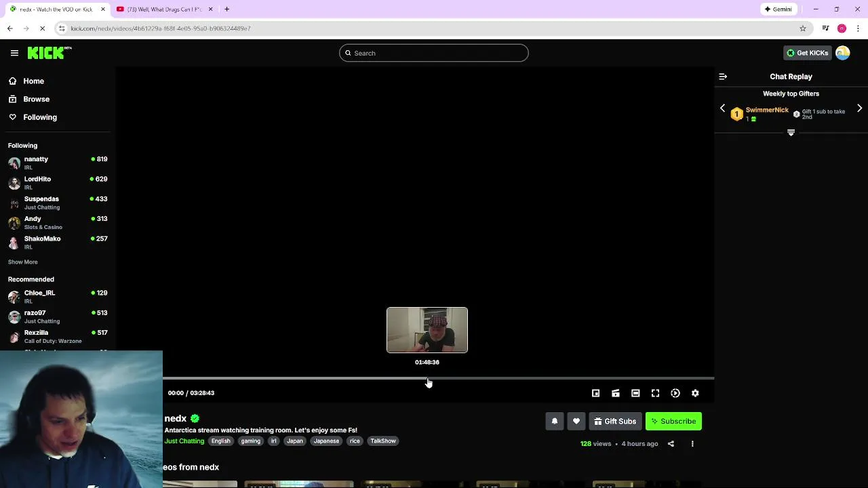Click the Home sidebar icon
This screenshot has height=488, width=868.
[x=12, y=81]
